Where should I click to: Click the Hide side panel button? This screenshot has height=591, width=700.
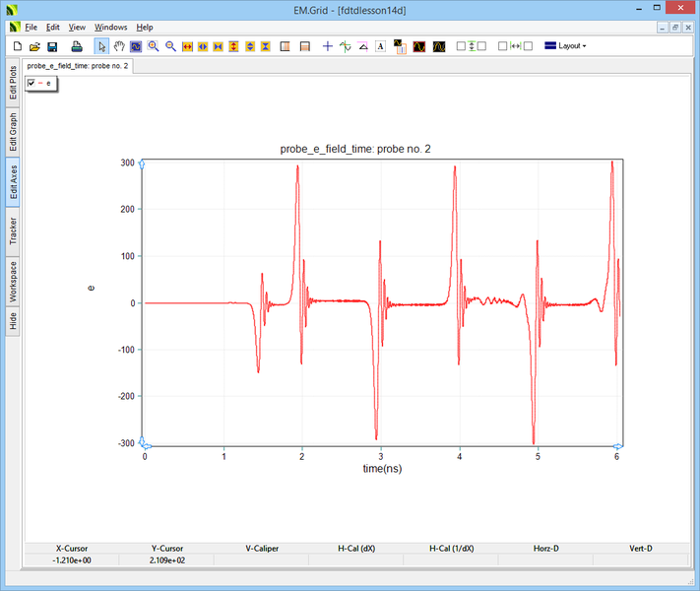click(13, 320)
